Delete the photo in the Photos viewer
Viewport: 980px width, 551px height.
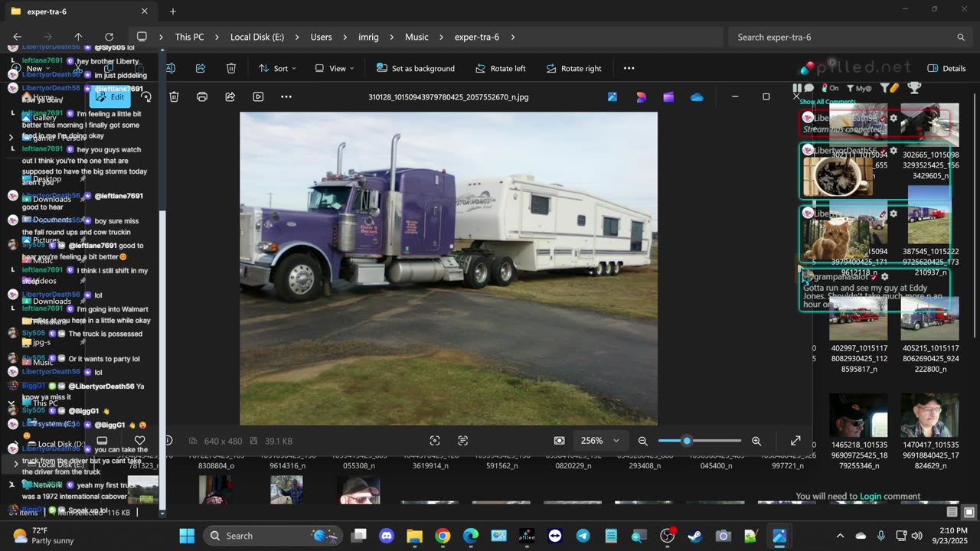174,97
